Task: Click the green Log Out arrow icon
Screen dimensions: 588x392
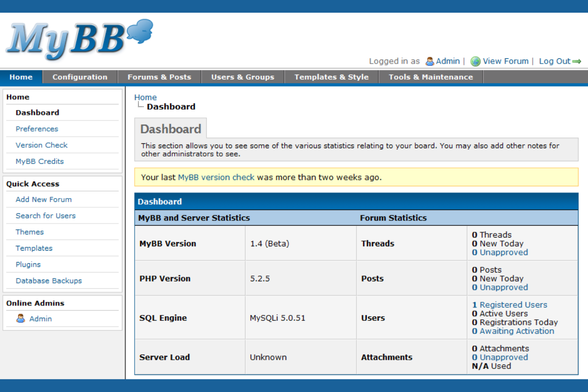Action: pos(577,62)
